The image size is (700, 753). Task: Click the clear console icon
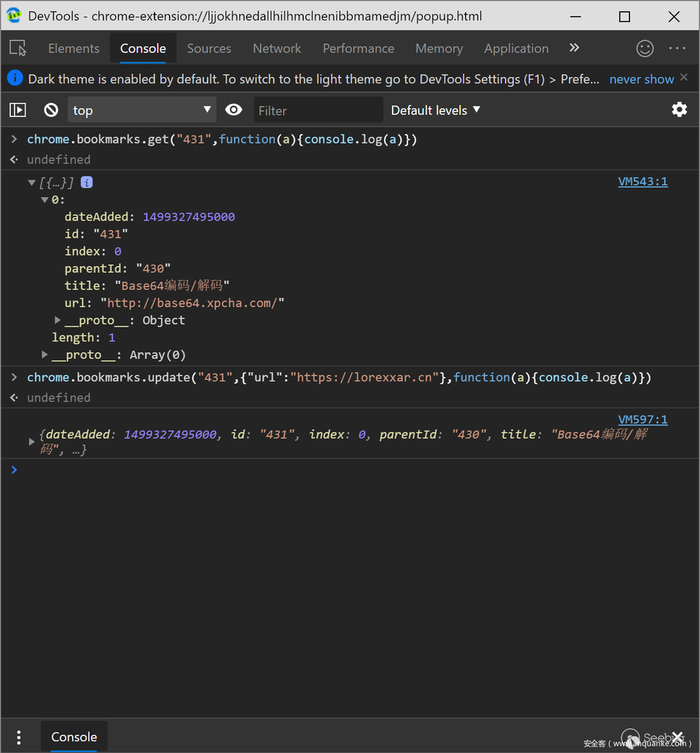51,110
